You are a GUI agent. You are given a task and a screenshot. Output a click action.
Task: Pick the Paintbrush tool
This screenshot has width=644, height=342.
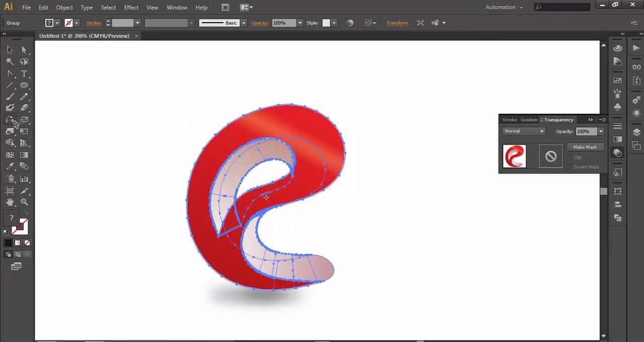(10, 96)
